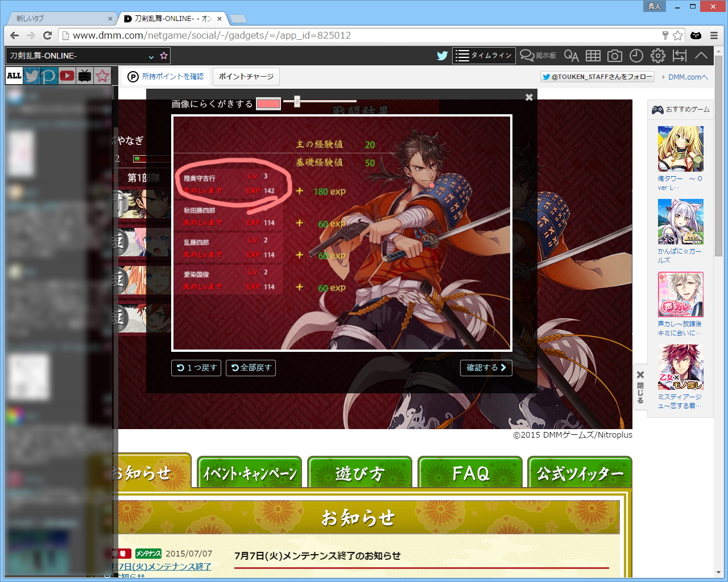Click 所持ポイントを確認 button
The width and height of the screenshot is (728, 582).
pyautogui.click(x=166, y=77)
